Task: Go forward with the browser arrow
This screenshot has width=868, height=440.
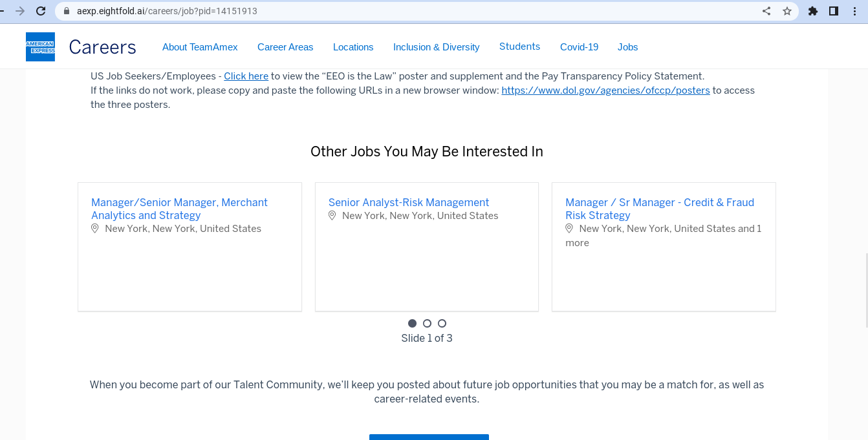Action: click(20, 11)
